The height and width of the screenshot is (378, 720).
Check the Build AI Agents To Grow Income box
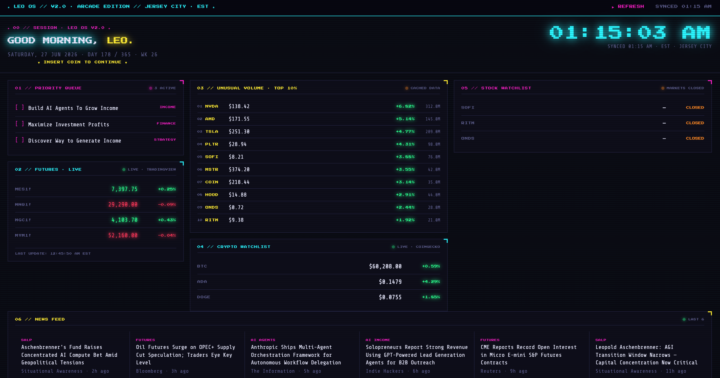20,107
